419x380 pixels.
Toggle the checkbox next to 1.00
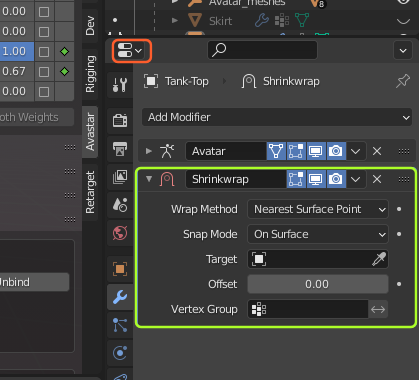tap(44, 52)
